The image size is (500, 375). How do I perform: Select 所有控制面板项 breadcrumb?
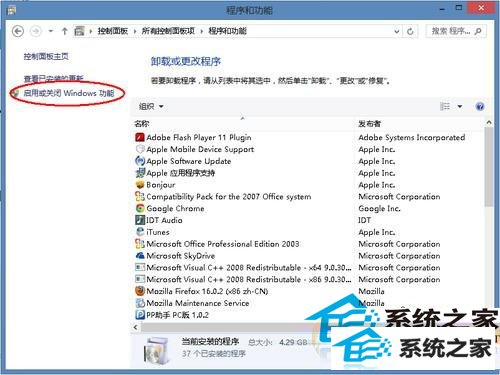168,31
